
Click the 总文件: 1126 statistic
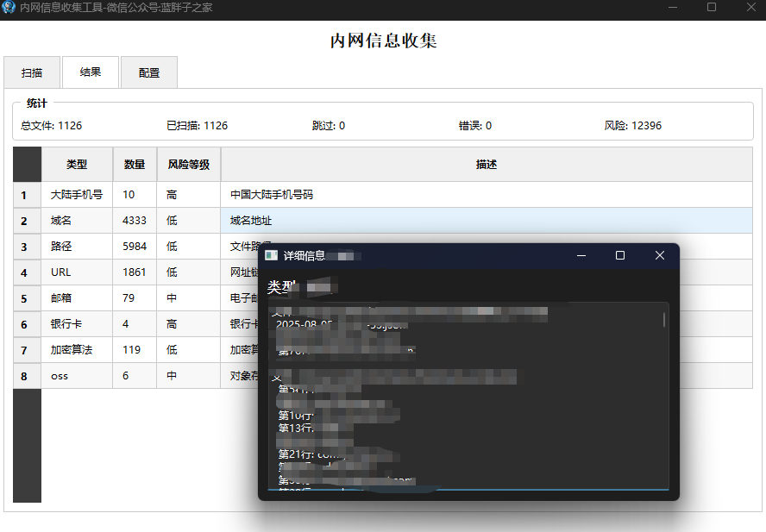coord(51,126)
